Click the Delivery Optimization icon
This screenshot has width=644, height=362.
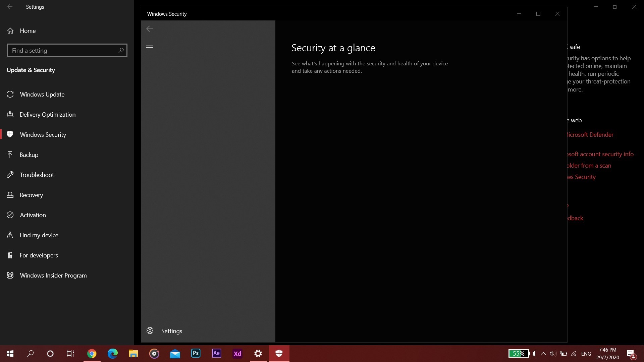pos(10,114)
